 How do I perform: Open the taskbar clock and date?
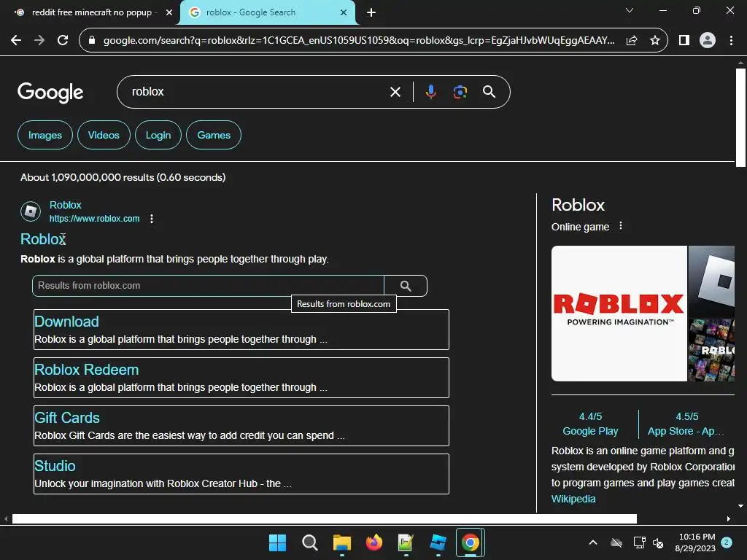click(x=695, y=542)
